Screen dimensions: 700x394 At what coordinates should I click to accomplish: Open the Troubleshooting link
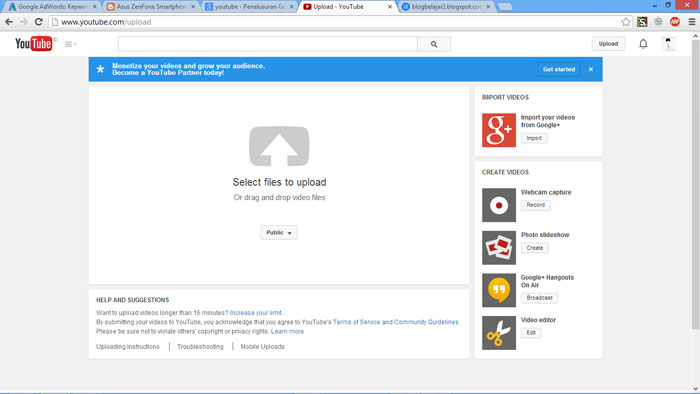coord(200,347)
